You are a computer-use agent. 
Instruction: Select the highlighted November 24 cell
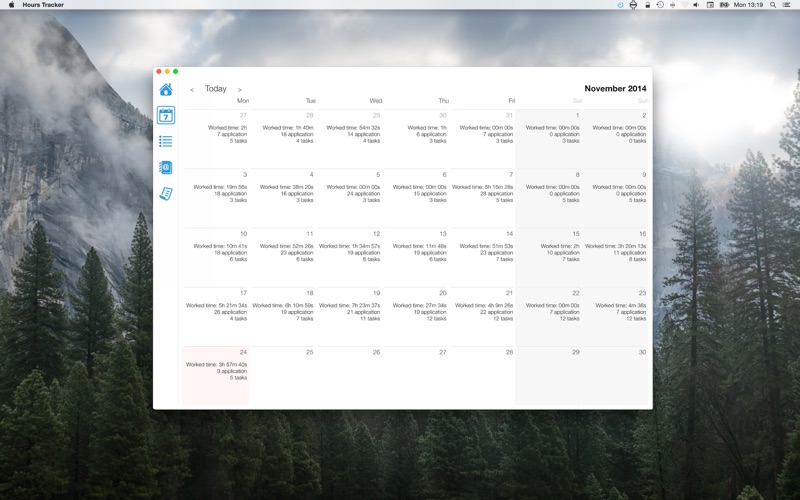tap(216, 376)
